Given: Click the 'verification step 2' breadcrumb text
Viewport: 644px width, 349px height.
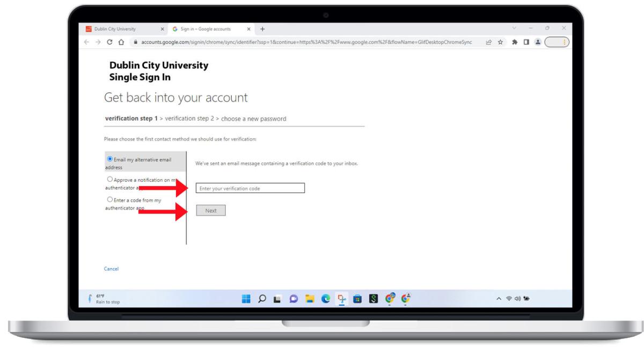Looking at the screenshot, I should (x=189, y=118).
